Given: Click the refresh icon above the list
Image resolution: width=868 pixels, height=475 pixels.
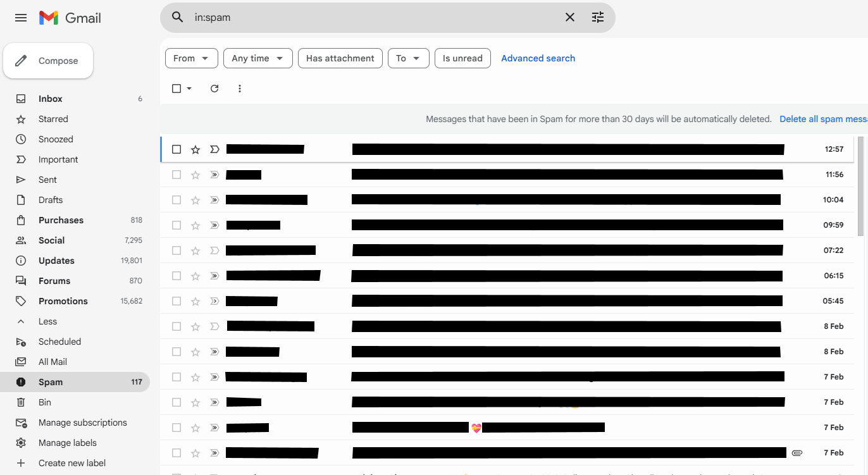Looking at the screenshot, I should click(x=214, y=89).
